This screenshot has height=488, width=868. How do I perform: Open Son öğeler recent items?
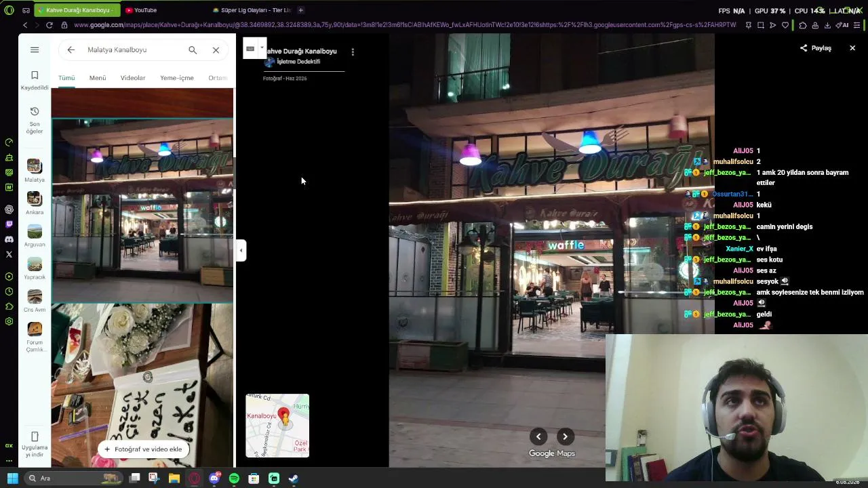(x=35, y=120)
